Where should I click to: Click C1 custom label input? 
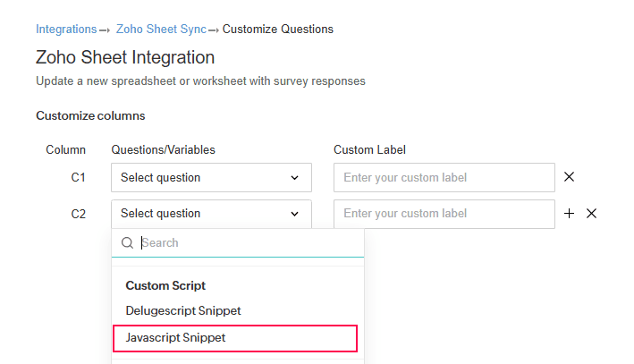coord(444,178)
